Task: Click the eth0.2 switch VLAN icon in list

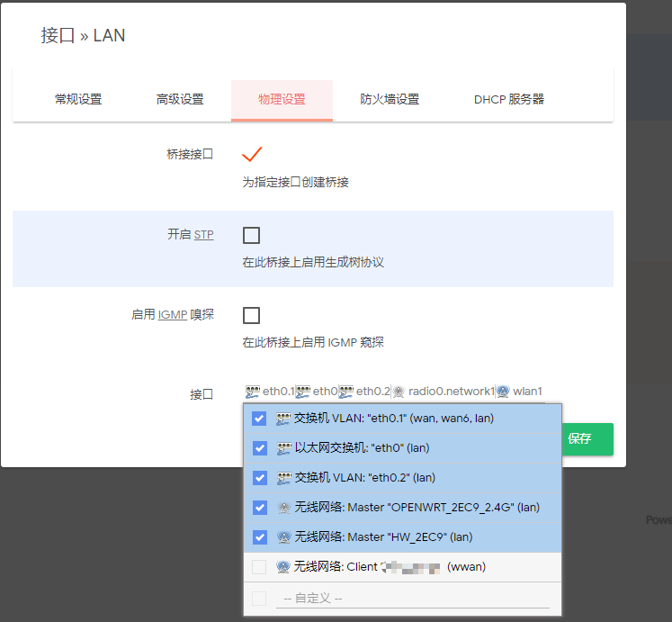Action: 283,478
